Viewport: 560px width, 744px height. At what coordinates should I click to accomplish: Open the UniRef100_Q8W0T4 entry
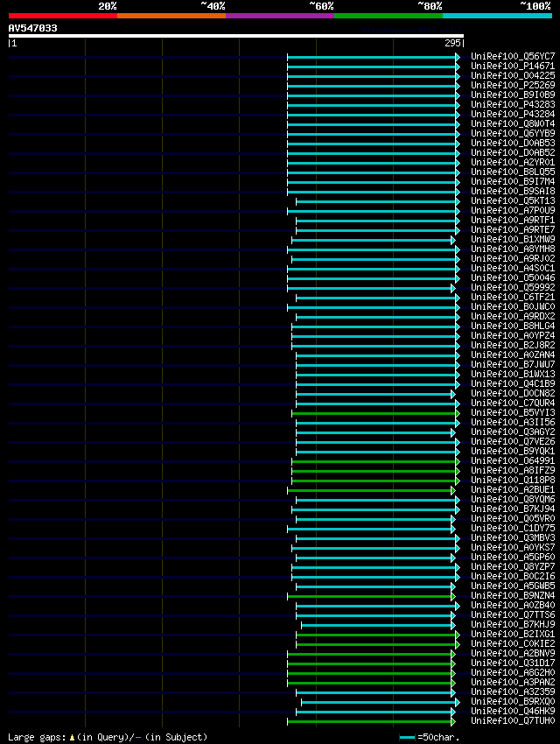513,123
